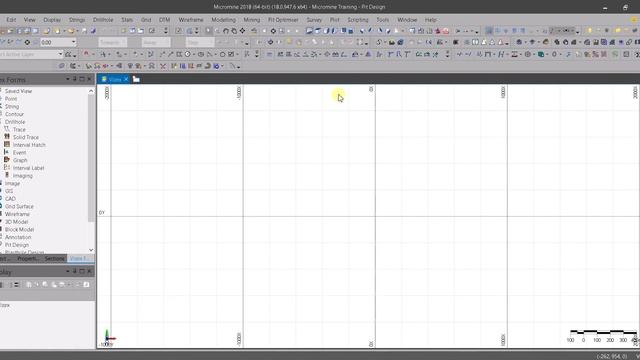Select Trace under Drillhole
640x360 pixels.
19,129
